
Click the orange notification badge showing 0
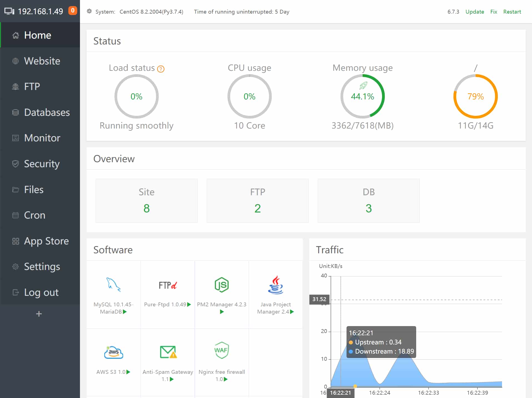point(72,11)
